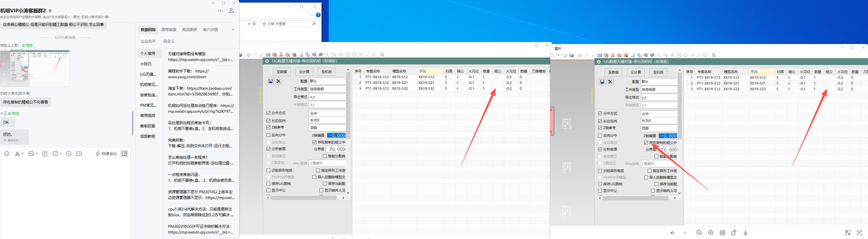
Task: Open Explorer address bar history dropdown
Action: pyautogui.click(x=249, y=24)
